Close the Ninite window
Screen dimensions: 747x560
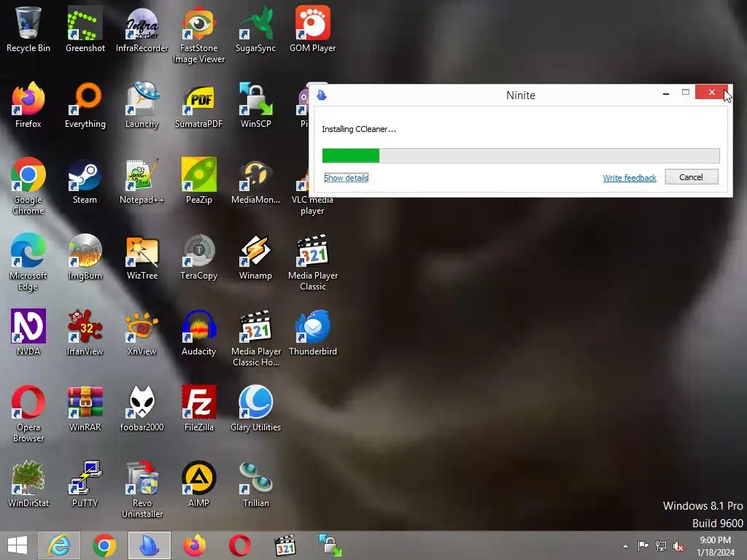coord(711,93)
